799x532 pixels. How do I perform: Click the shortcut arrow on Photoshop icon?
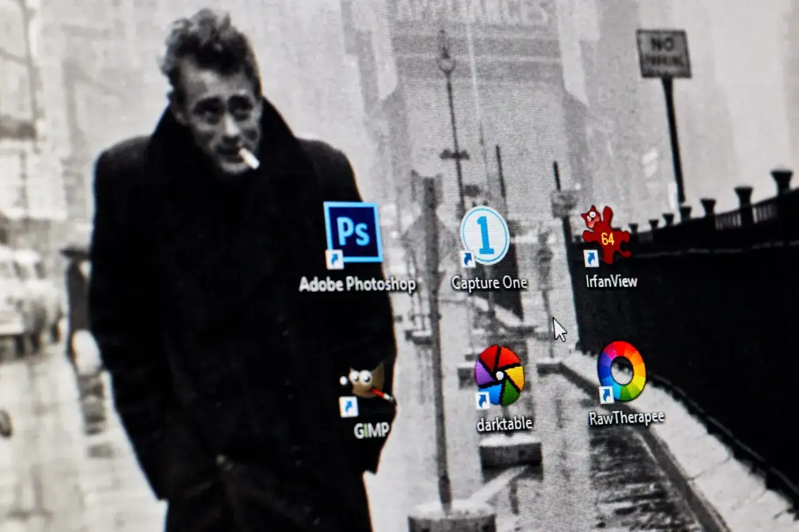coord(335,259)
